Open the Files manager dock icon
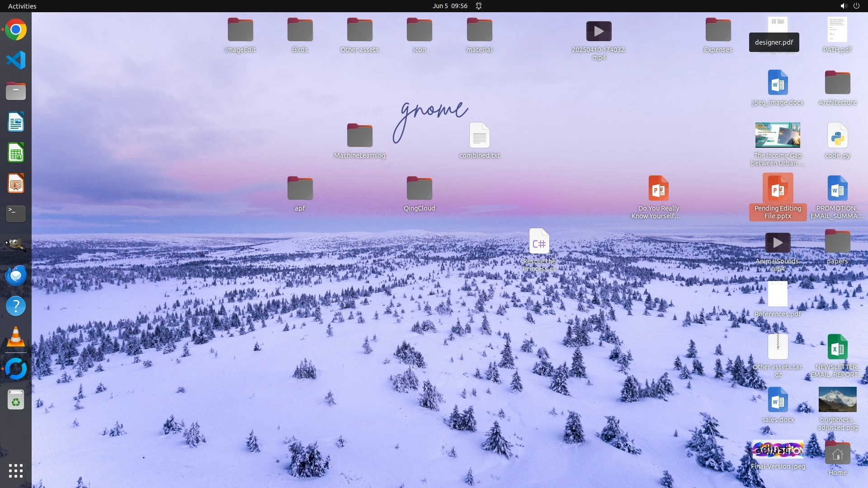 click(x=16, y=91)
